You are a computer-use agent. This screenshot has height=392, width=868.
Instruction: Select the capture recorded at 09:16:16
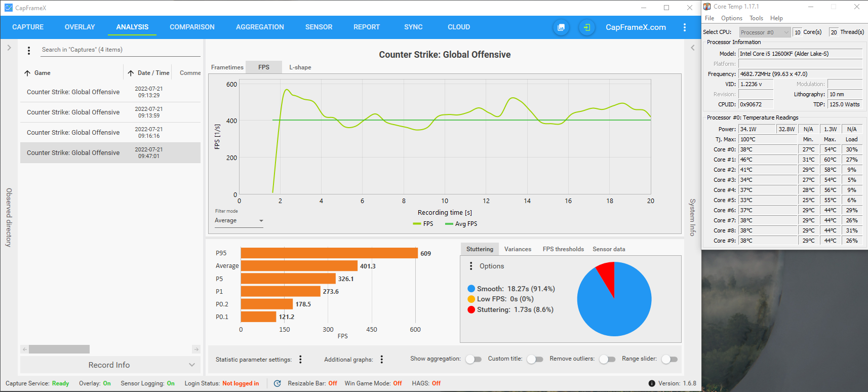pos(110,133)
